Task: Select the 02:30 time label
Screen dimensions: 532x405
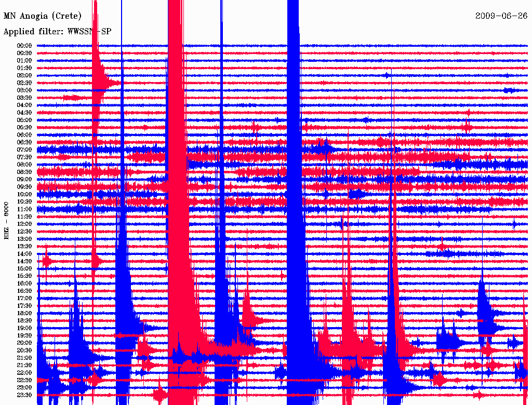Action: pos(24,83)
